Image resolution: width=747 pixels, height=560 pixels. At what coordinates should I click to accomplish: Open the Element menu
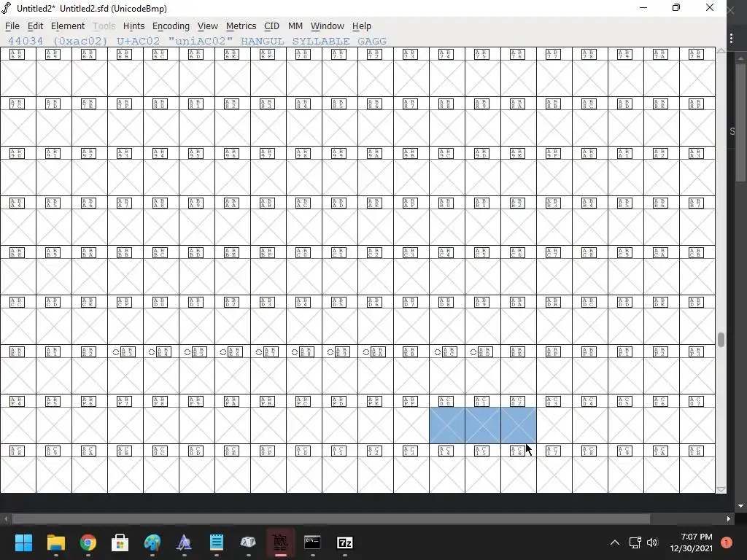coord(68,26)
